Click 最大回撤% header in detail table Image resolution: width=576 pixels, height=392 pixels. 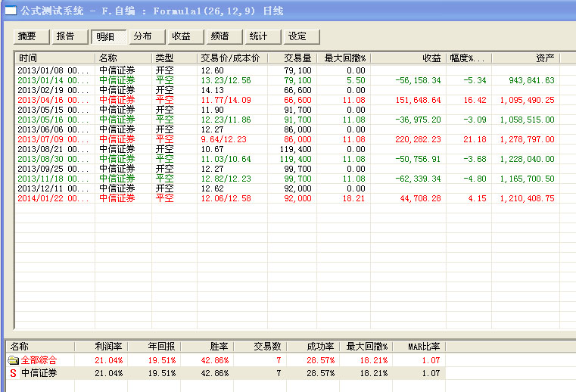tap(344, 58)
